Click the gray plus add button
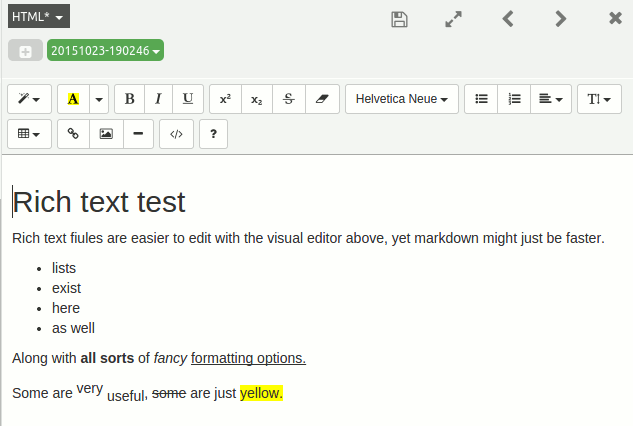This screenshot has width=633, height=426. (x=25, y=50)
